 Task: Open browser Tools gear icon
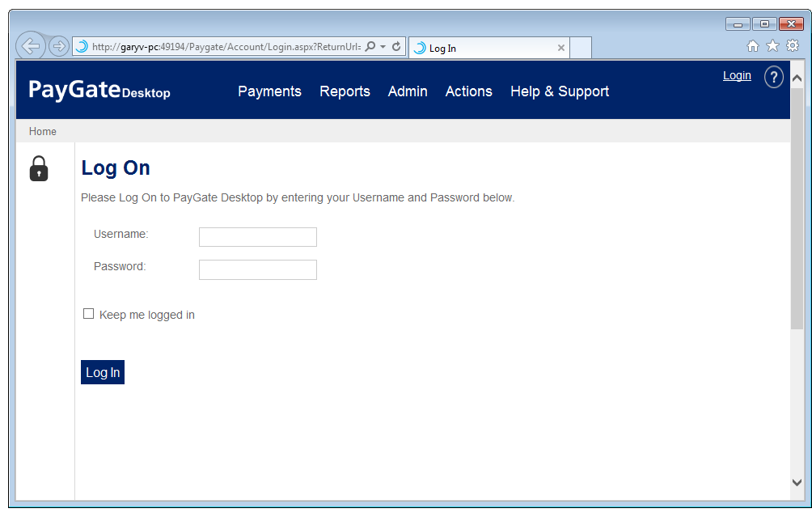(793, 45)
